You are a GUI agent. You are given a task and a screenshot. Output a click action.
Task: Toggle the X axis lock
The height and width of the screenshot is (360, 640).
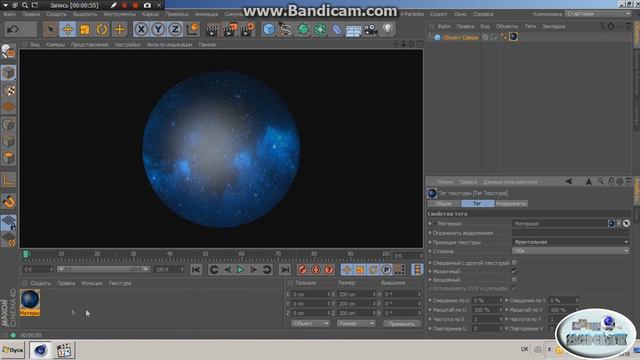click(x=141, y=29)
